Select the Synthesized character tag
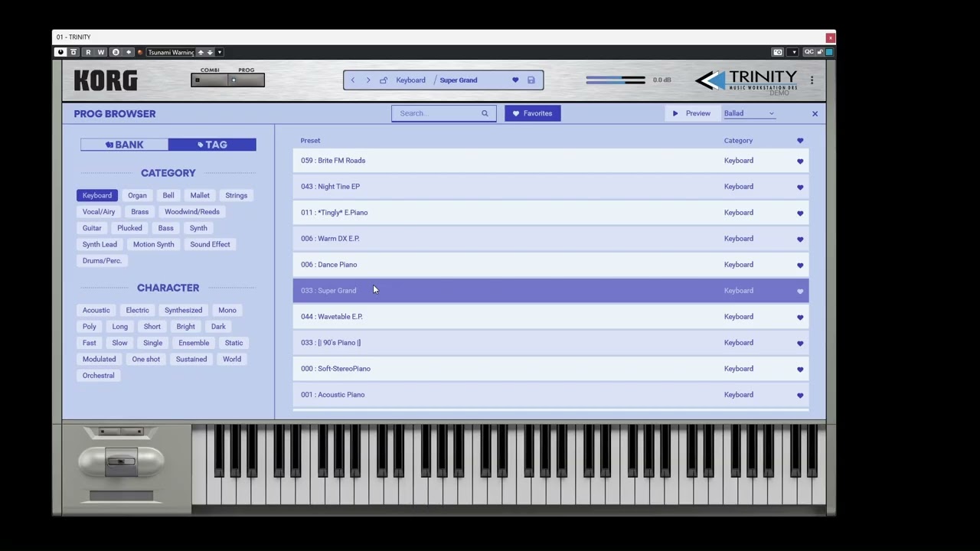The image size is (980, 551). (x=183, y=310)
